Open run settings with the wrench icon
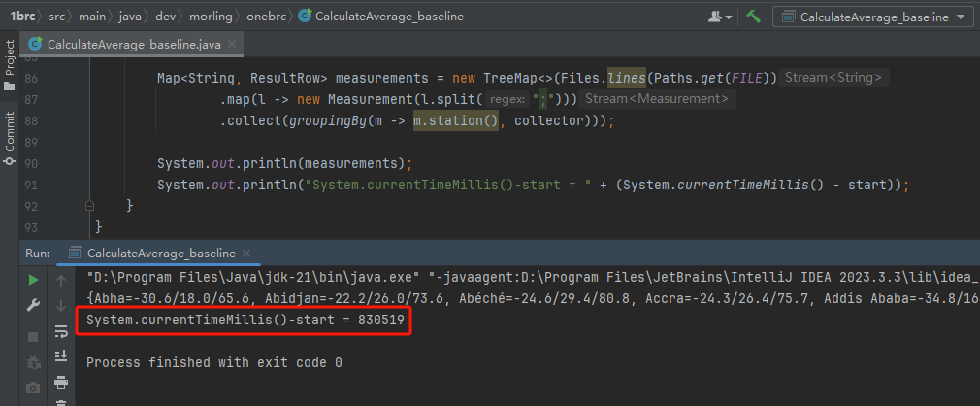 click(x=33, y=305)
